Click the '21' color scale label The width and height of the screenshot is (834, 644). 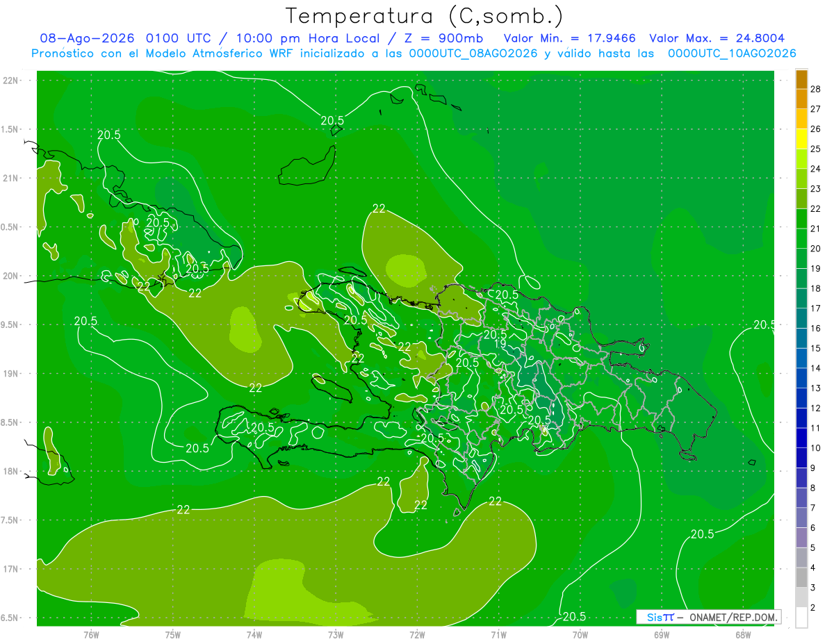[x=816, y=229]
